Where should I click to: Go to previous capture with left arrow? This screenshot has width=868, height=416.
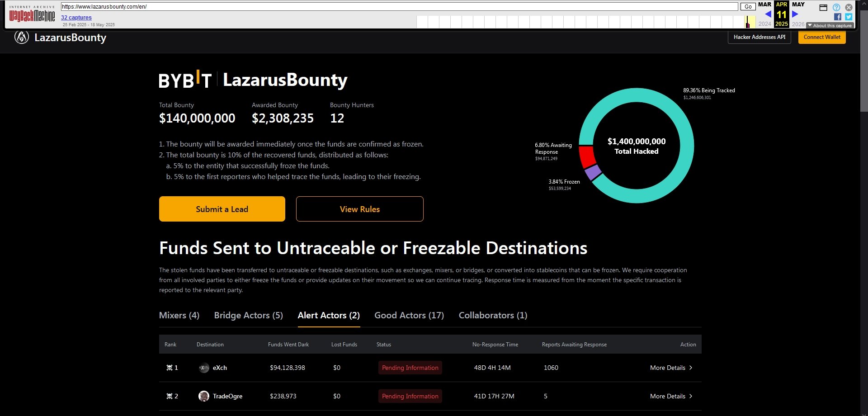tap(768, 14)
